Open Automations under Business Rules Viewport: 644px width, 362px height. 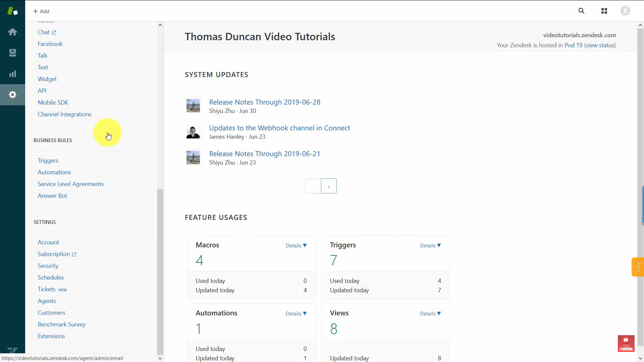(54, 172)
